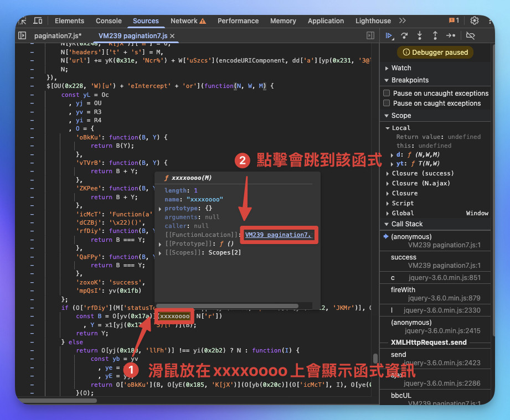Viewport: 510px width, 420px height.
Task: Open the Lighthouse tab
Action: click(x=373, y=21)
